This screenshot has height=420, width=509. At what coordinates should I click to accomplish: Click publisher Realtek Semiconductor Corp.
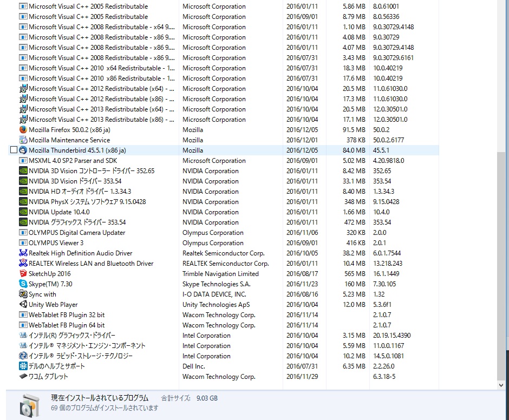pos(223,253)
